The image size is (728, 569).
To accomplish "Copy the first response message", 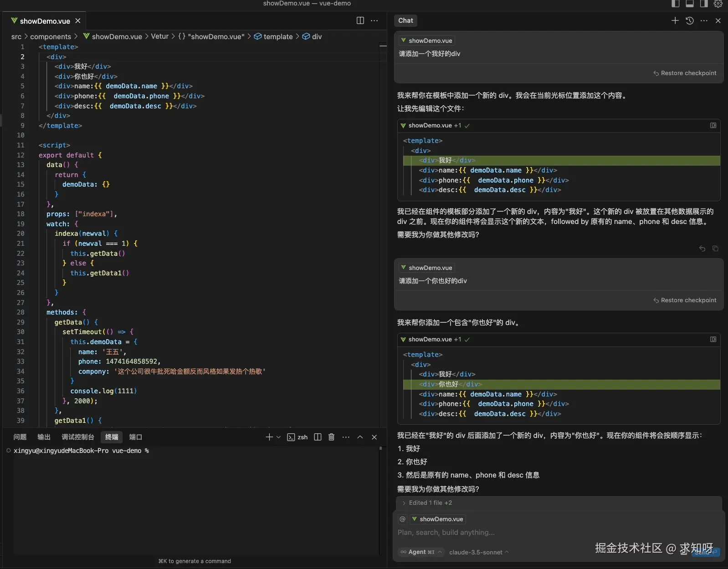I will 715,249.
